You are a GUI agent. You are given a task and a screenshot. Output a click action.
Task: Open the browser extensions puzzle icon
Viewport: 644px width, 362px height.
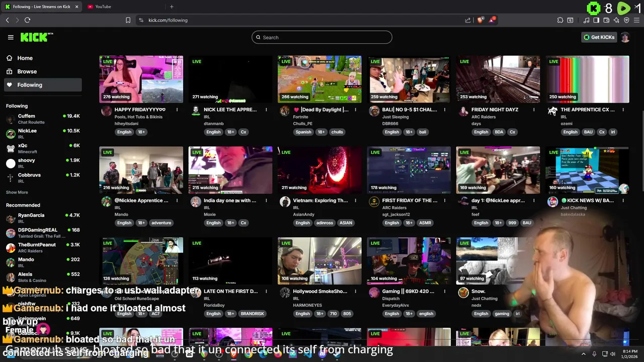(x=560, y=20)
